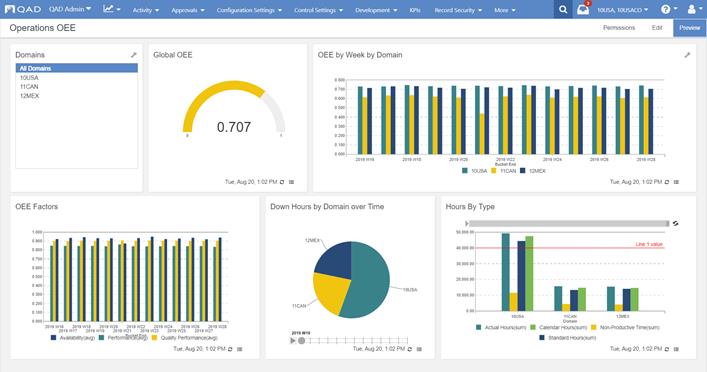This screenshot has height=372, width=707.
Task: Toggle Calendar Hours(sum) legend item
Action: (x=559, y=327)
